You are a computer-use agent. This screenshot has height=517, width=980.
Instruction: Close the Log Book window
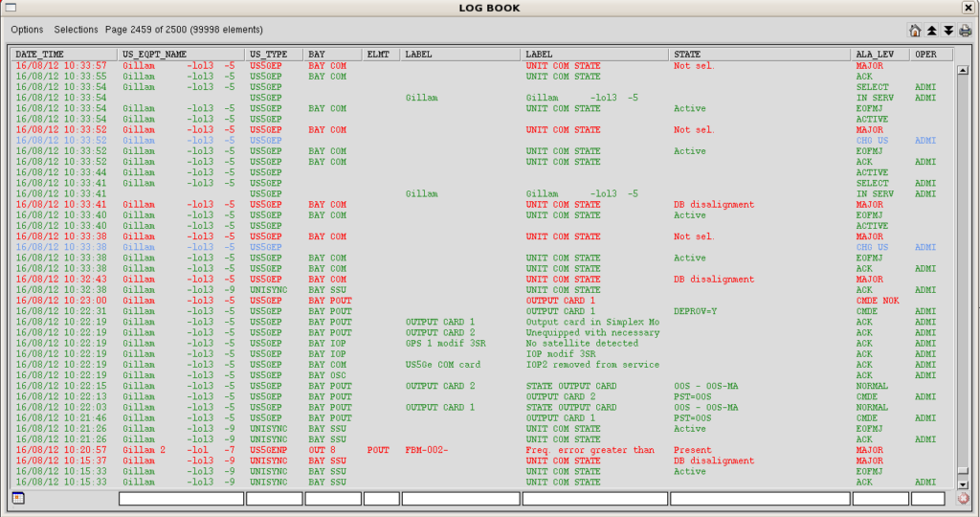coord(969,8)
